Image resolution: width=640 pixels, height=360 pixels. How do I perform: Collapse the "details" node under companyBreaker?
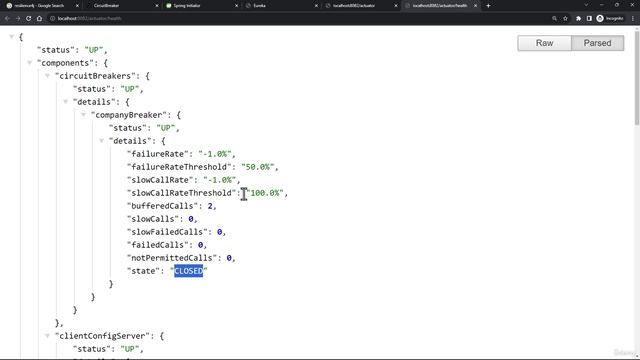(x=101, y=141)
